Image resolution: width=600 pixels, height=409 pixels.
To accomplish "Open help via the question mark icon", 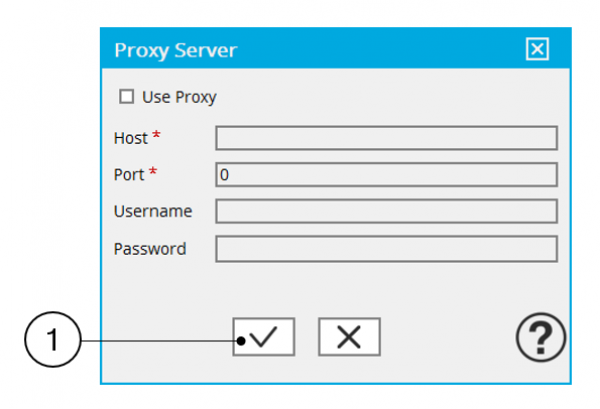I will pos(540,338).
